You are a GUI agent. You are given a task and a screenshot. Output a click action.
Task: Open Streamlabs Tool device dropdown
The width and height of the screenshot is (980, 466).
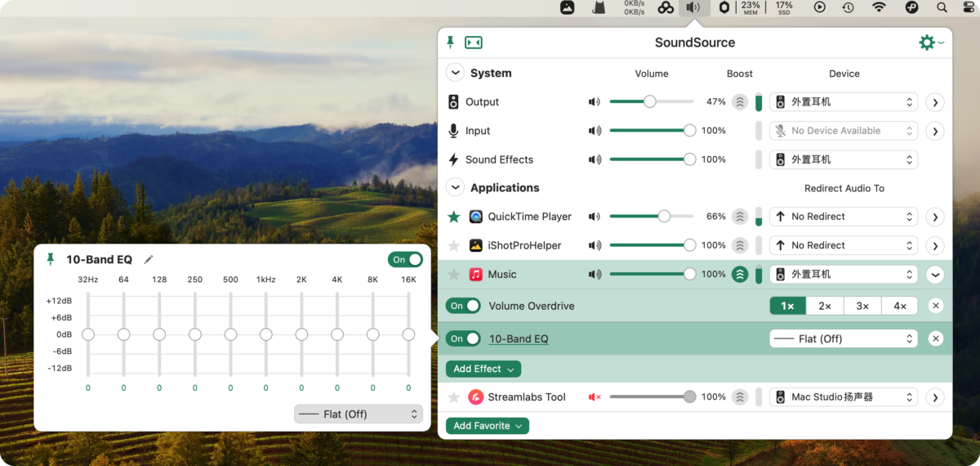point(844,397)
